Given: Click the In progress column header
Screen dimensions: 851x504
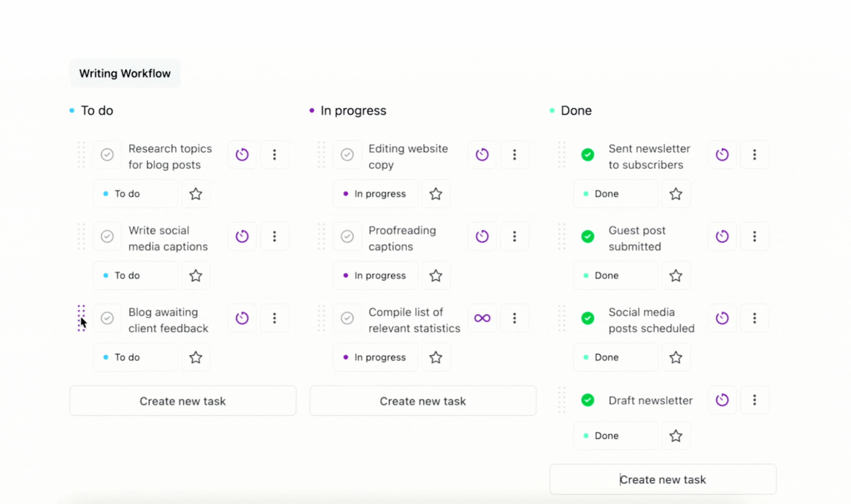Looking at the screenshot, I should (353, 110).
